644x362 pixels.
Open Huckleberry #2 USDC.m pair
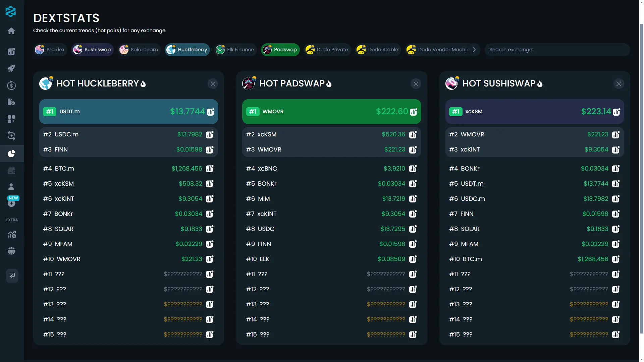(128, 134)
